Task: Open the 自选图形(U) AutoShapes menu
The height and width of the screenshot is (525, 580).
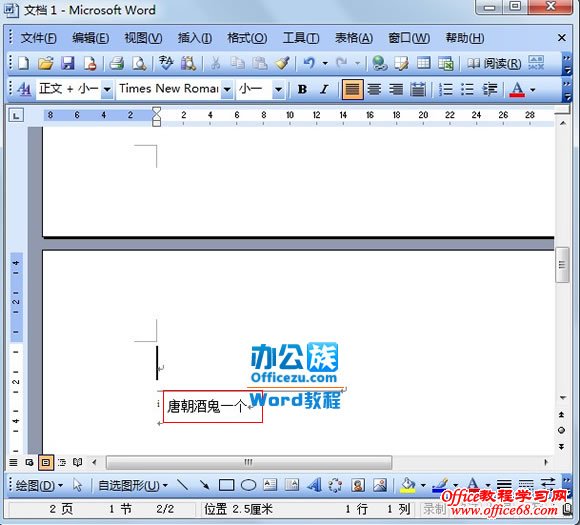Action: [x=133, y=485]
